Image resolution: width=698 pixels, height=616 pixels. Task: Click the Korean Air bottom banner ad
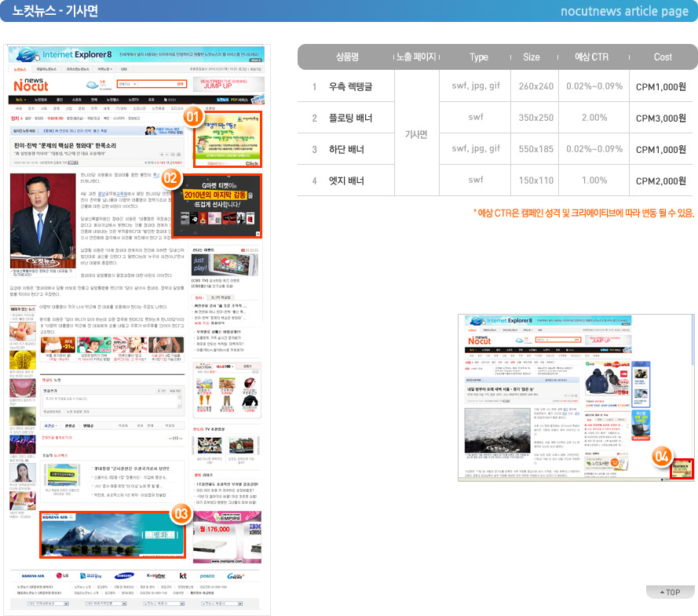(x=112, y=535)
